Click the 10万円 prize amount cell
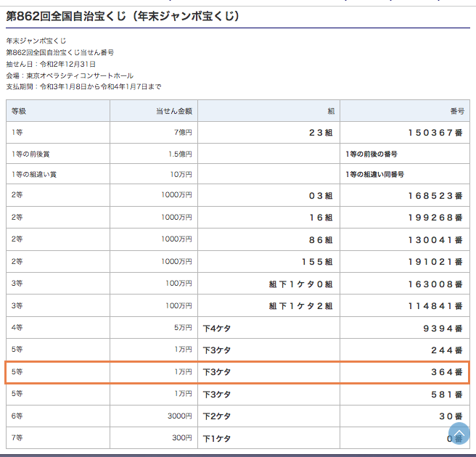The image size is (476, 457). (154, 174)
